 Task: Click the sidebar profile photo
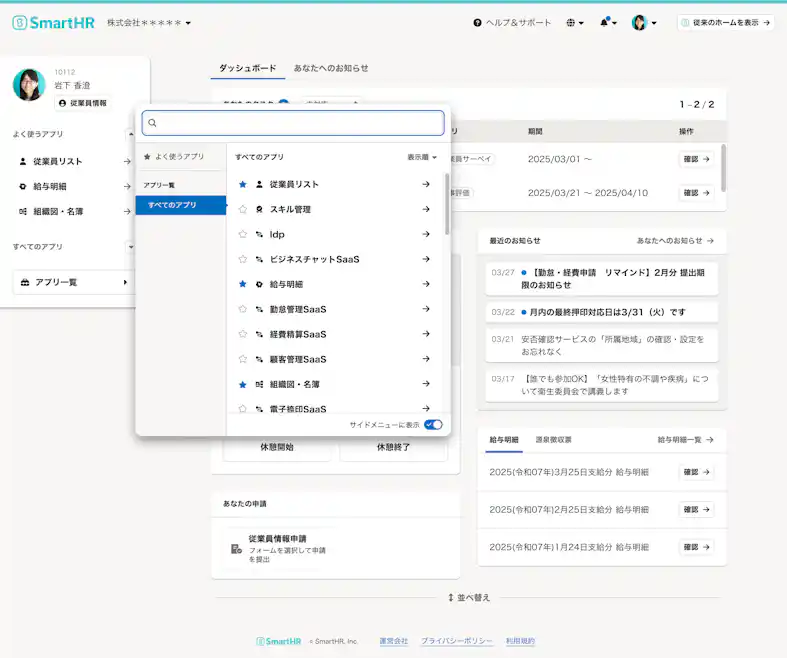29,85
